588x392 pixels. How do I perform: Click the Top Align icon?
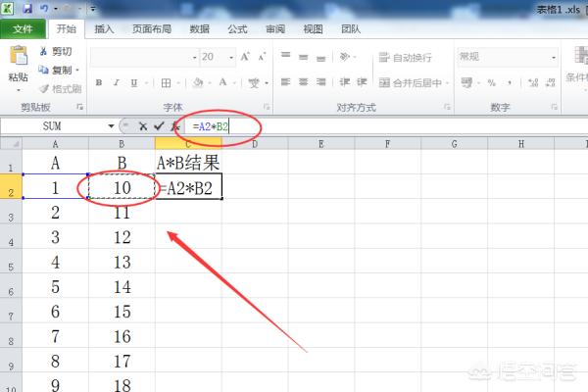click(x=286, y=56)
